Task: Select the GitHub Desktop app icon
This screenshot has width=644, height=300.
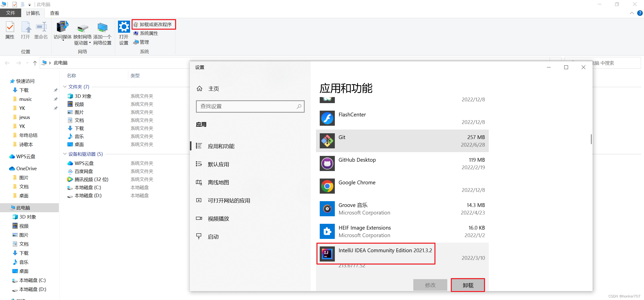Action: [x=327, y=163]
